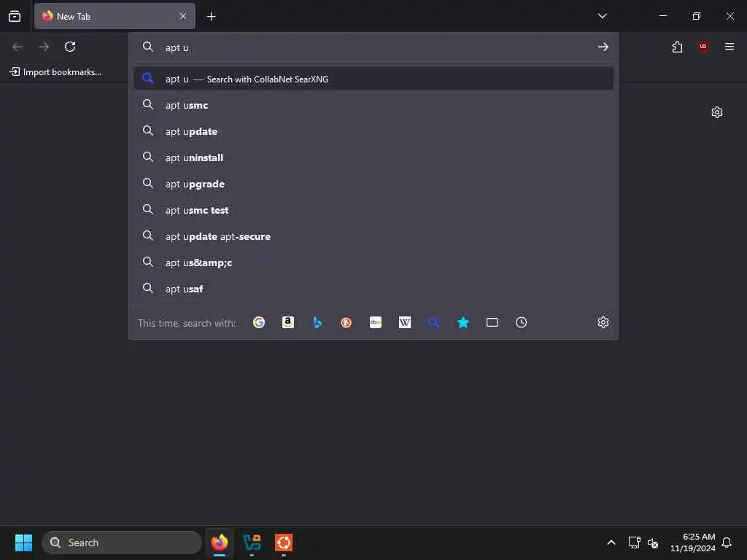Choose suggestion 'apt usmc'
Screen dimensions: 747x560
pos(373,105)
